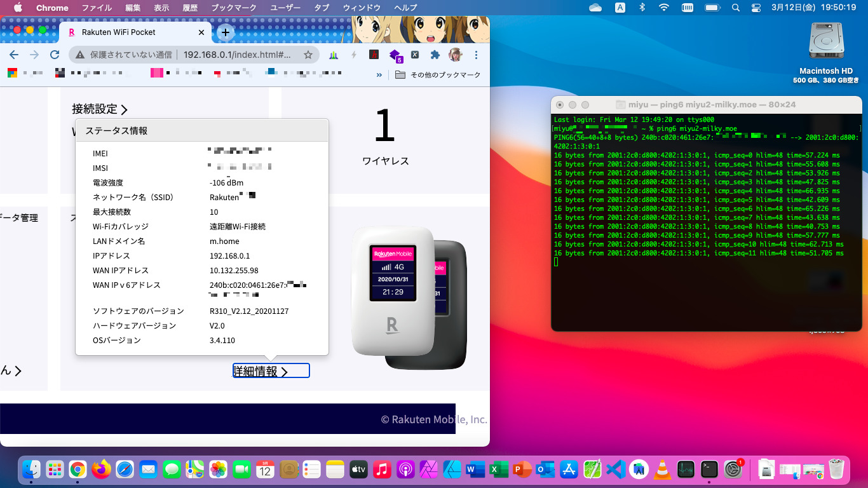Launch Firefox from the Dock
The height and width of the screenshot is (488, 868).
coord(101,470)
